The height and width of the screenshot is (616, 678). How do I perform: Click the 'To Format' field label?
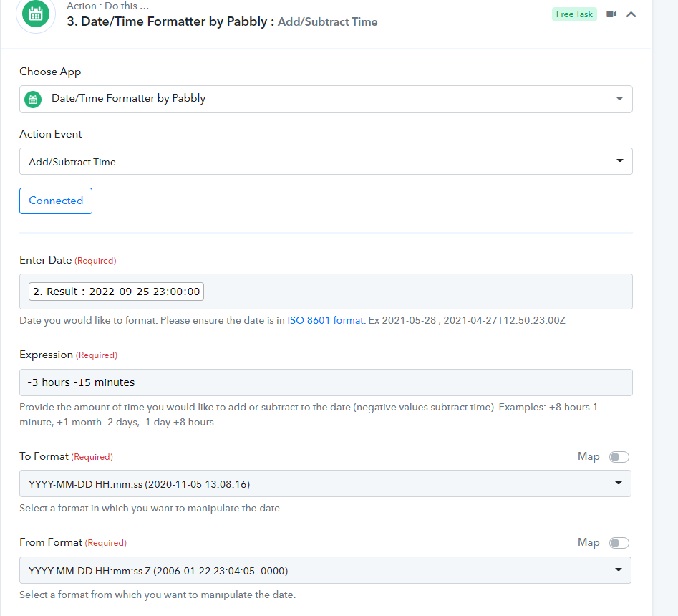tap(44, 456)
